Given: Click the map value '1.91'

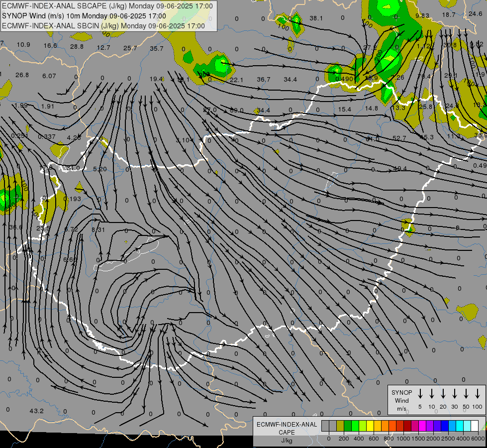Looking at the screenshot, I should coord(48,106).
